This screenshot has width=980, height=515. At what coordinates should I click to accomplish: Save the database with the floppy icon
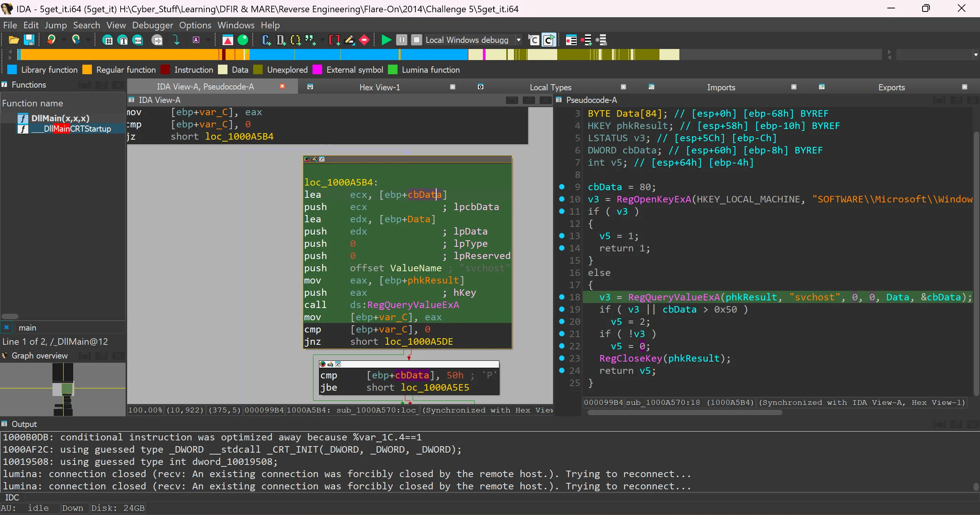(29, 40)
